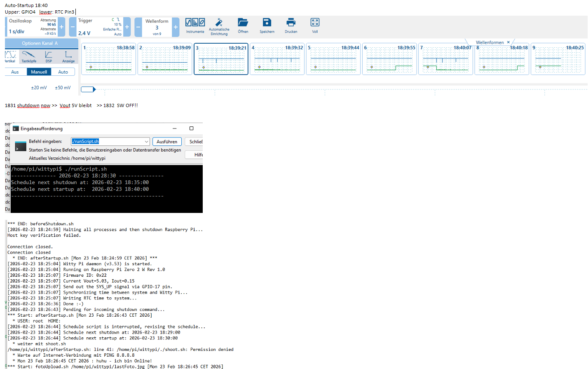The image size is (588, 369).
Task: Open the DSP channel options
Action: click(49, 56)
